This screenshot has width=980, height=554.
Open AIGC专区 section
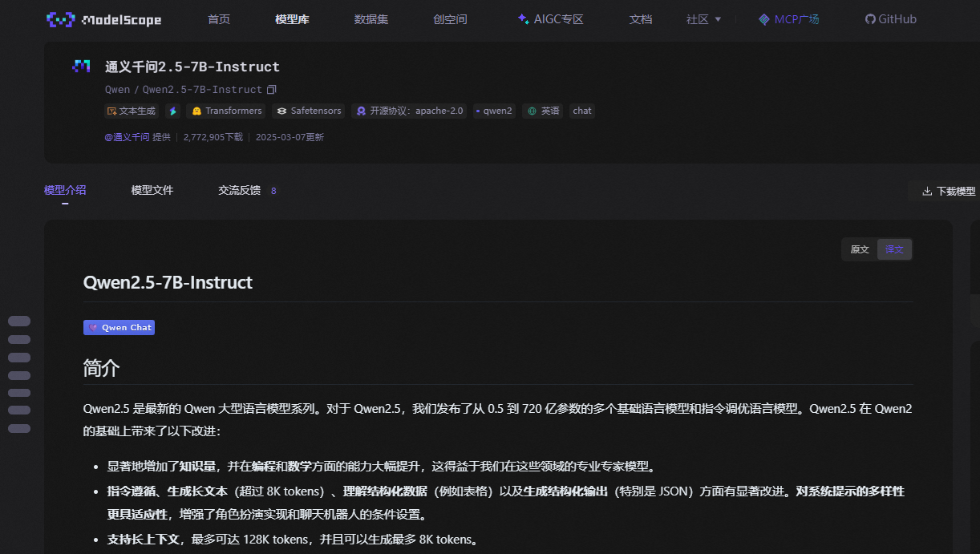pyautogui.click(x=550, y=19)
